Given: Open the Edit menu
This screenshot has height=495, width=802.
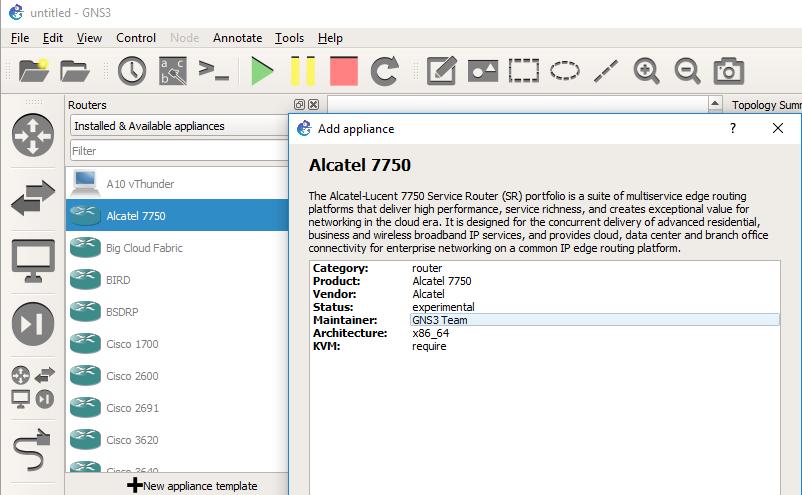Looking at the screenshot, I should pos(53,38).
